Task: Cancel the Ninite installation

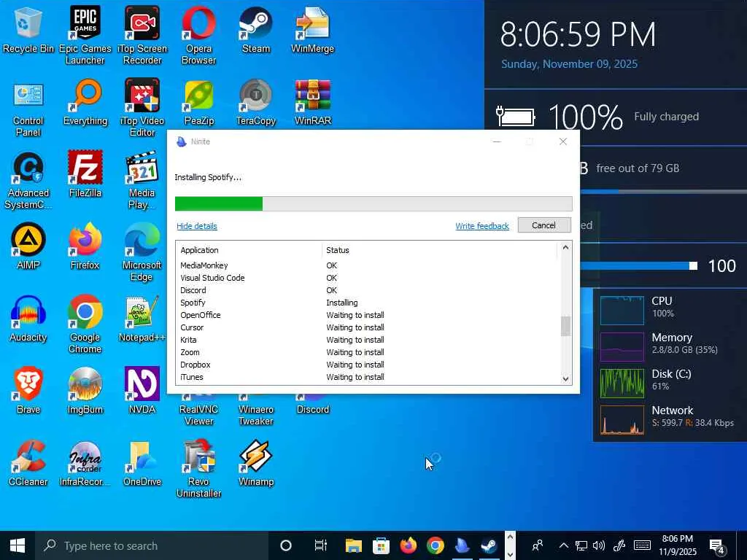Action: pyautogui.click(x=544, y=225)
